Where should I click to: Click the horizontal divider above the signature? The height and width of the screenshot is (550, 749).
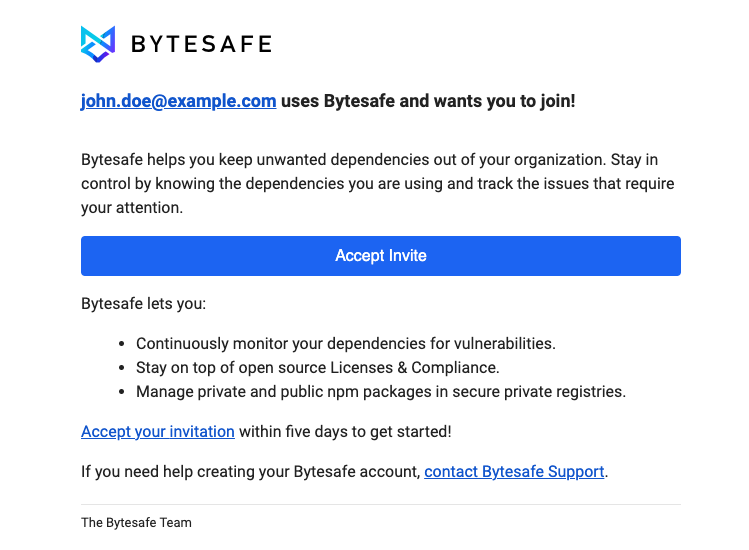click(381, 504)
